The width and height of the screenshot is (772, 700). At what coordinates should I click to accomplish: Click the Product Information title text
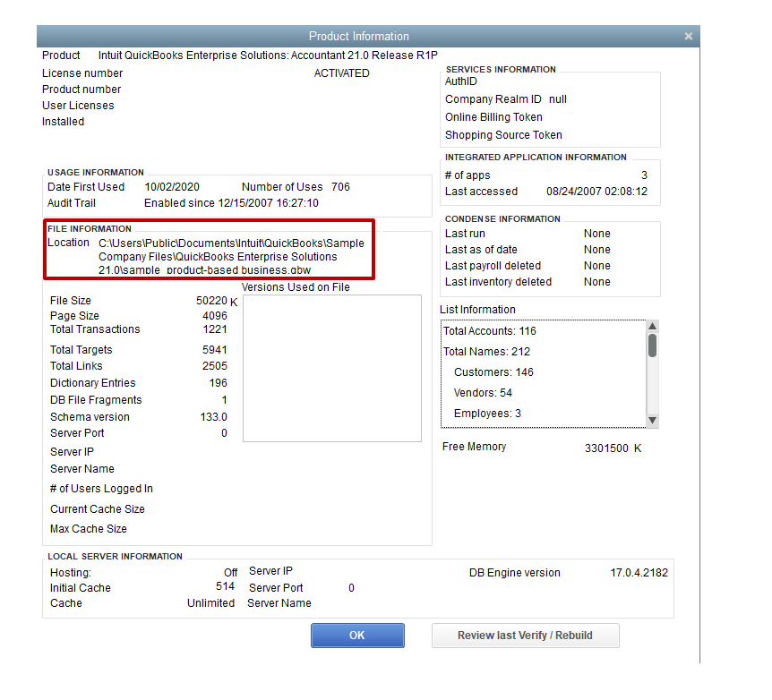coord(359,37)
